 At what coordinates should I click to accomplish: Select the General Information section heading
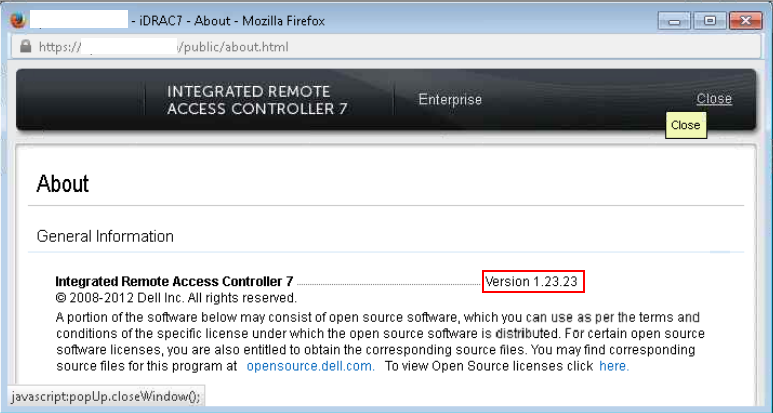point(105,237)
